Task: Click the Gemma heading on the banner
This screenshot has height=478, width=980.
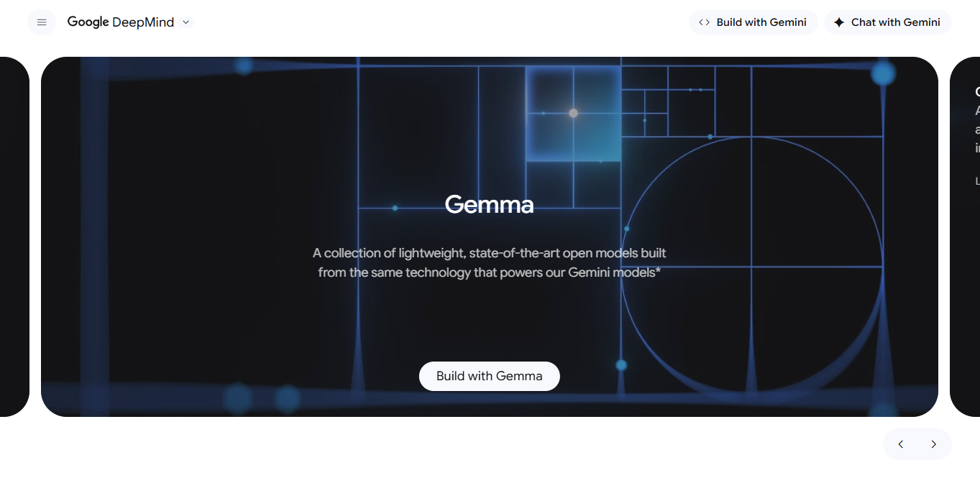Action: tap(489, 205)
